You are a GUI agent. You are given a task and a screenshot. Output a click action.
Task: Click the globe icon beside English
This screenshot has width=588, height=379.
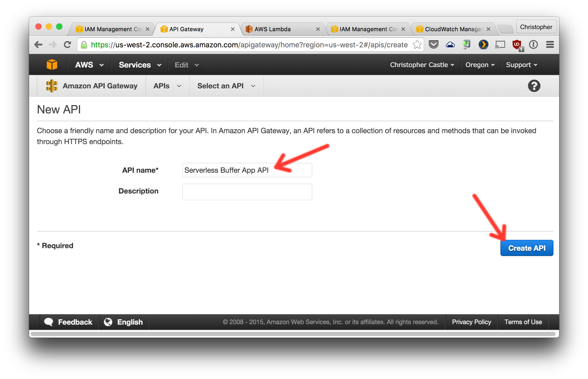[108, 322]
